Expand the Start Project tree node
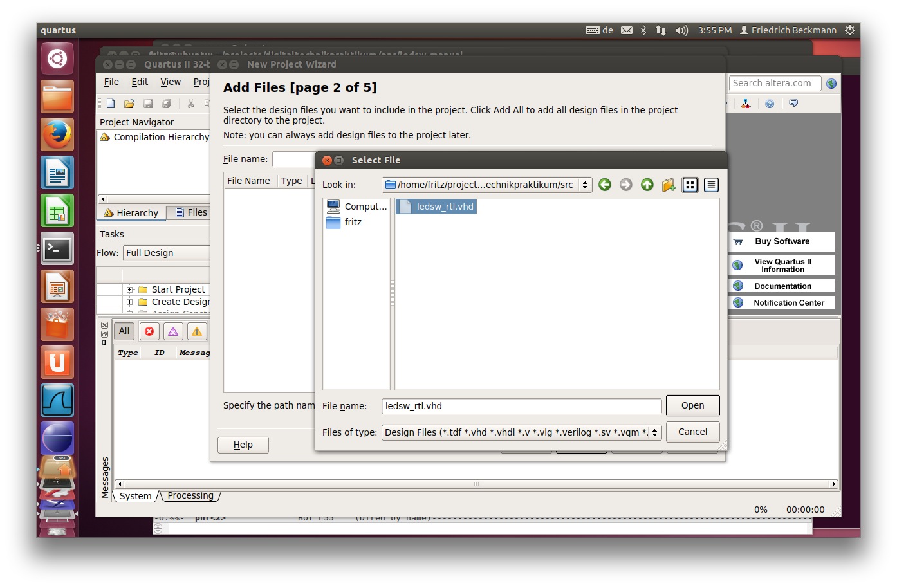The height and width of the screenshot is (588, 897). 129,289
